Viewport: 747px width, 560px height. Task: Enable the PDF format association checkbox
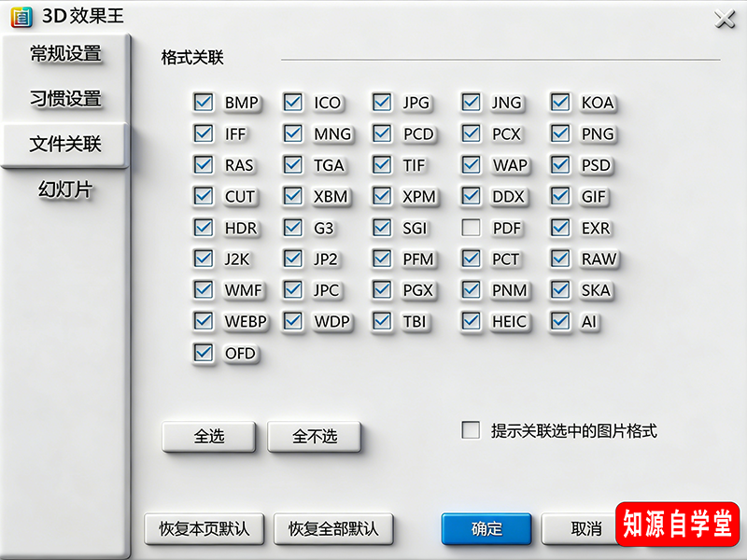(x=471, y=228)
